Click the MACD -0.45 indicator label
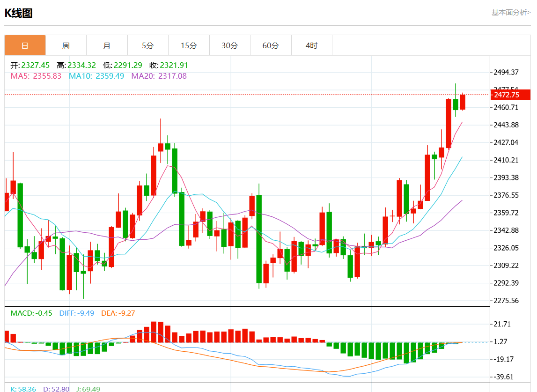Viewport: 537px width, 392px height. pos(31,313)
